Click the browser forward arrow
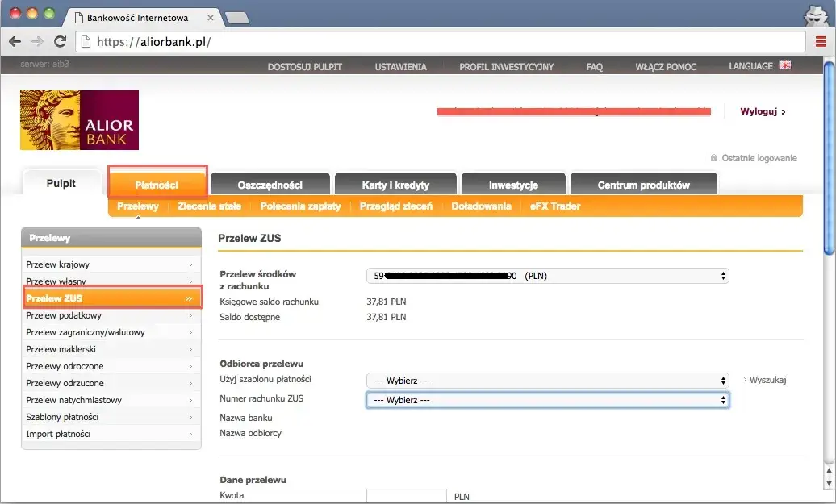This screenshot has width=836, height=504. click(x=36, y=42)
